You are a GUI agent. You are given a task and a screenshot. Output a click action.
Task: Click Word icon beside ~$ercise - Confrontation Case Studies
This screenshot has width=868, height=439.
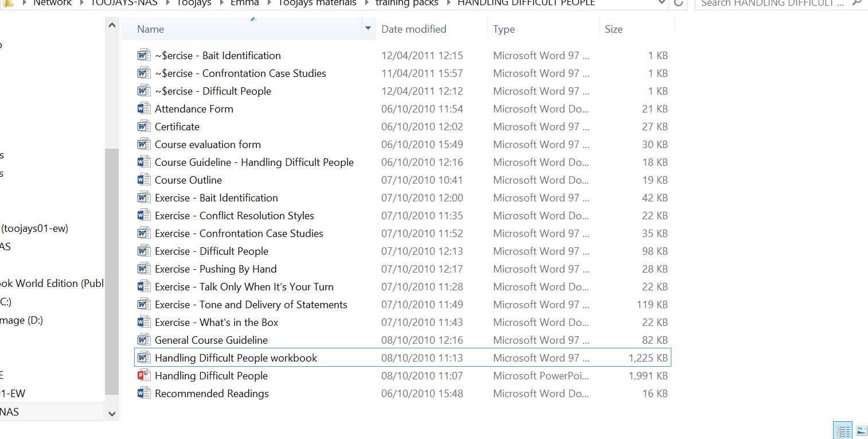point(144,73)
